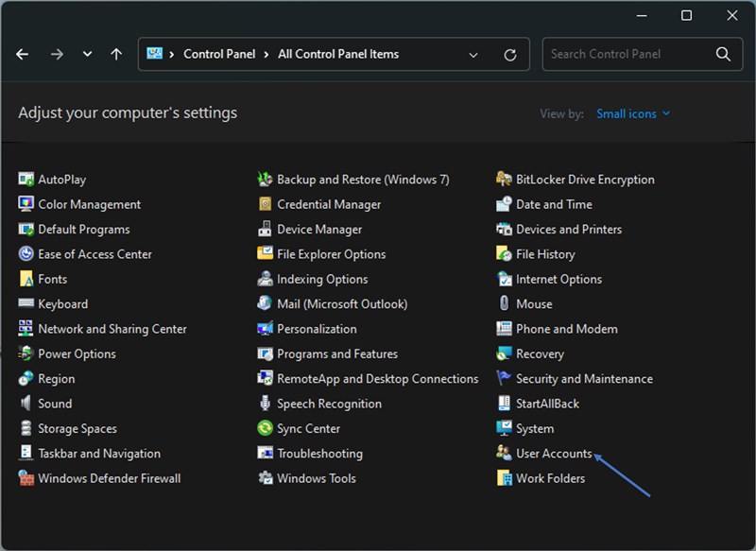Open Indexing Options icon

click(265, 279)
